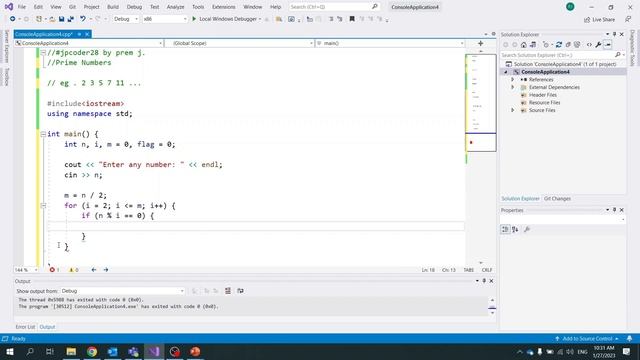This screenshot has height=360, width=640.
Task: Open the main() member dropdown
Action: pos(390,43)
